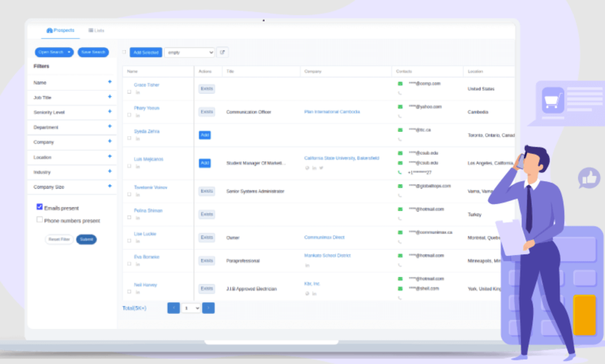Click Add button for Syeda Zehra

pos(205,135)
